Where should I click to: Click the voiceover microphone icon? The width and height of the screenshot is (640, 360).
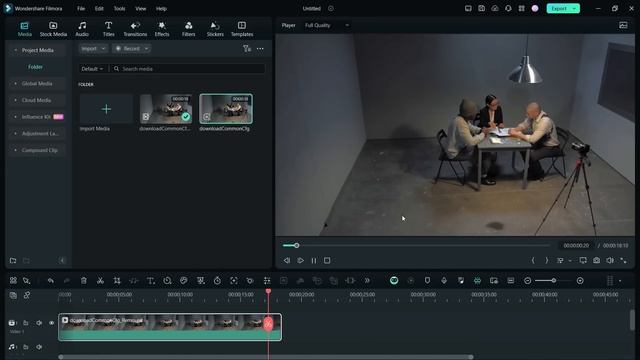tap(444, 281)
